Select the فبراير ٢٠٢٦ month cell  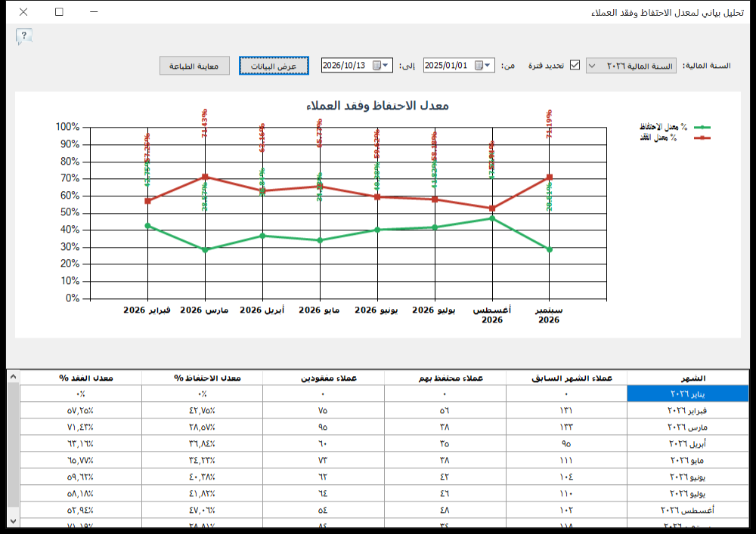687,410
